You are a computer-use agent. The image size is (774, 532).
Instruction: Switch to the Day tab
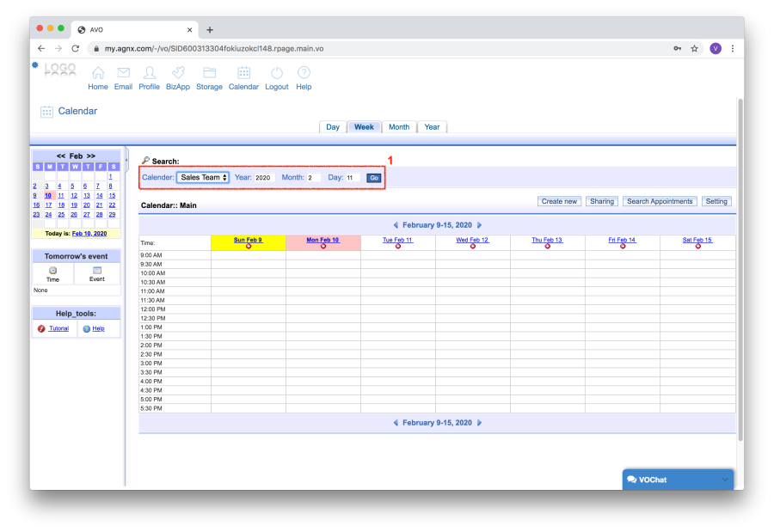[333, 127]
